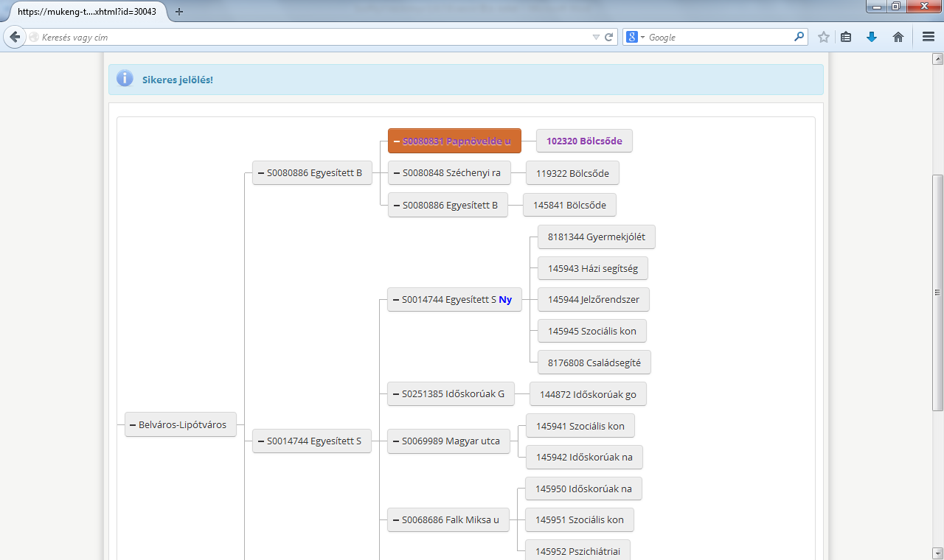Select 145952 Pszichiátriai node
Image resolution: width=944 pixels, height=560 pixels.
tap(578, 551)
